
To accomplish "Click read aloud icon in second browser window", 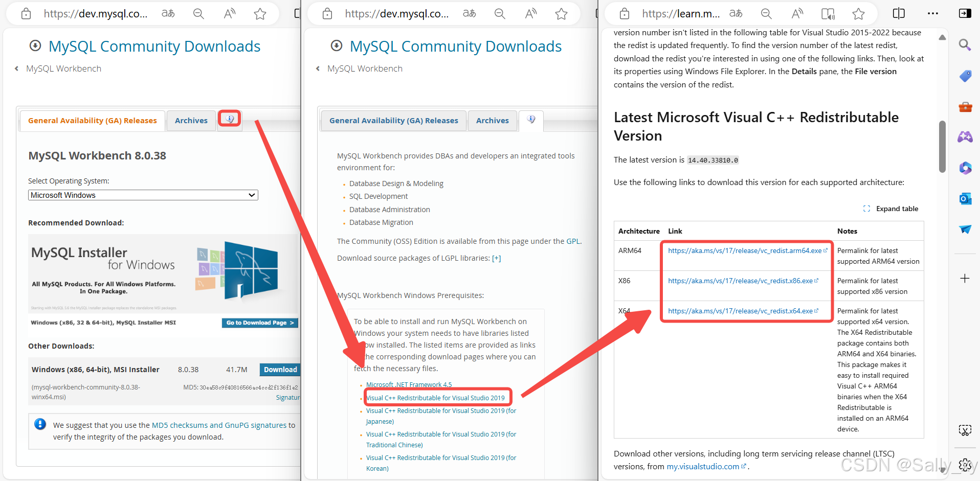I will [x=531, y=14].
